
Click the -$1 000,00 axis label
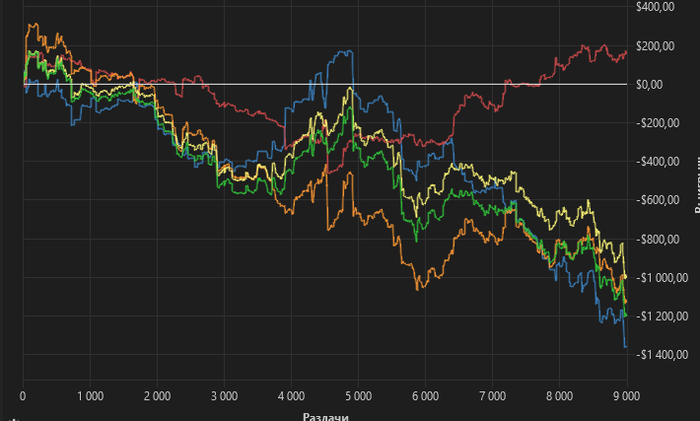[661, 278]
